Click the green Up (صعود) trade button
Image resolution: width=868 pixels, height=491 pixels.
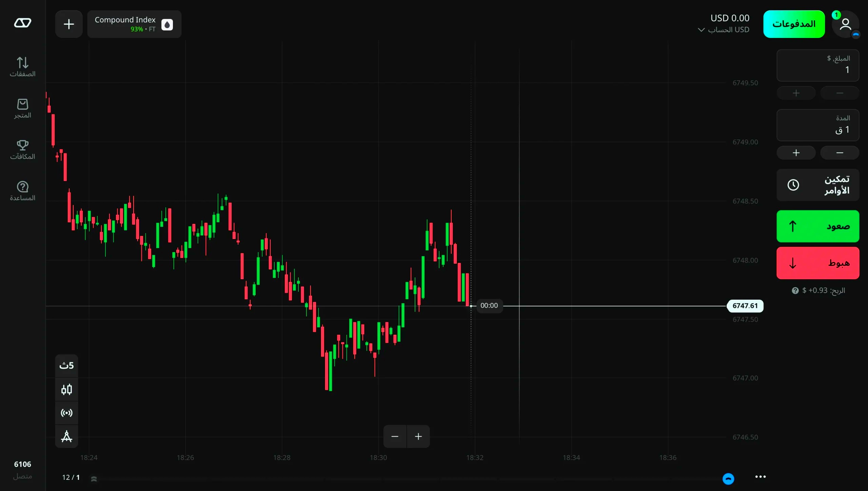pos(817,226)
